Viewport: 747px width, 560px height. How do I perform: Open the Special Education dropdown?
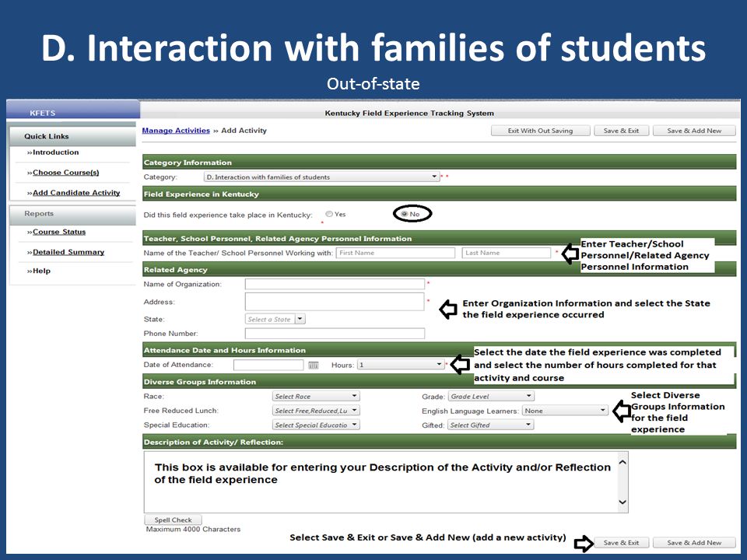316,425
